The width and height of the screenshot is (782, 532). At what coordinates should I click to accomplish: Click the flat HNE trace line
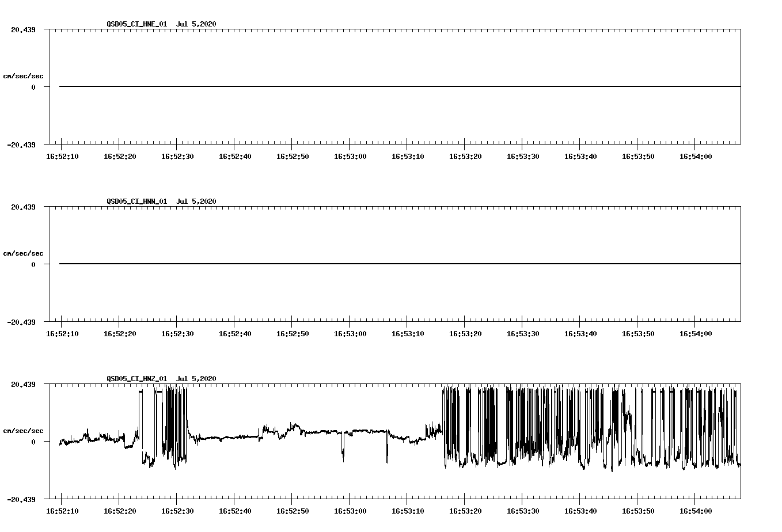400,86
